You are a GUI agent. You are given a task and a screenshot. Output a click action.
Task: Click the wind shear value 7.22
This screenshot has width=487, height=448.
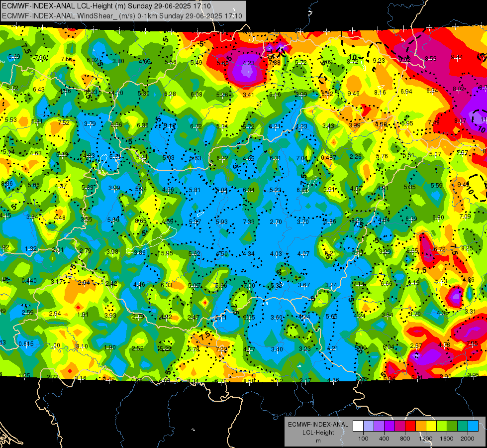tap(221, 349)
